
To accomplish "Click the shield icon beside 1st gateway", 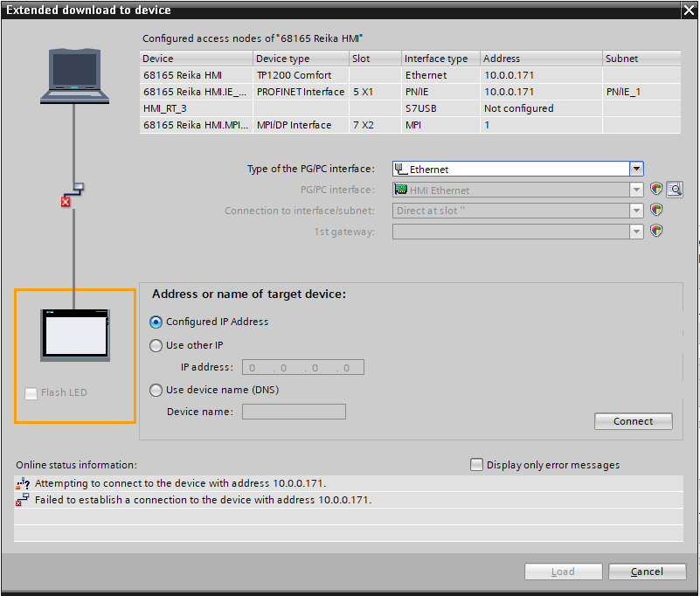I will (656, 232).
